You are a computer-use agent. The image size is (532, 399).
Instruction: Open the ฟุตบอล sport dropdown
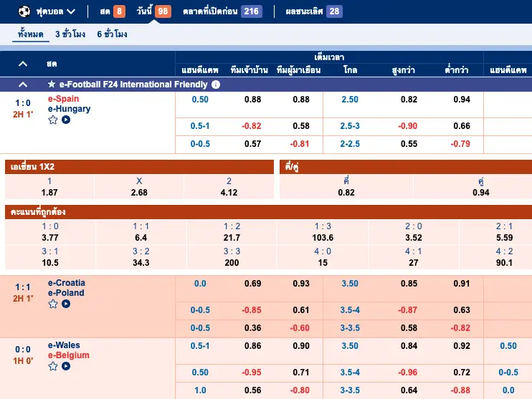click(x=55, y=11)
